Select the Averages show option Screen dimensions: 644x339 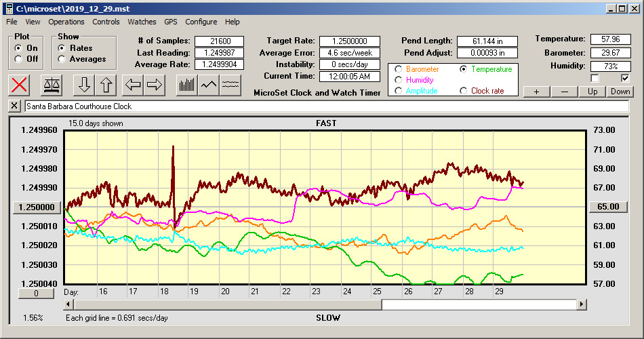click(62, 59)
